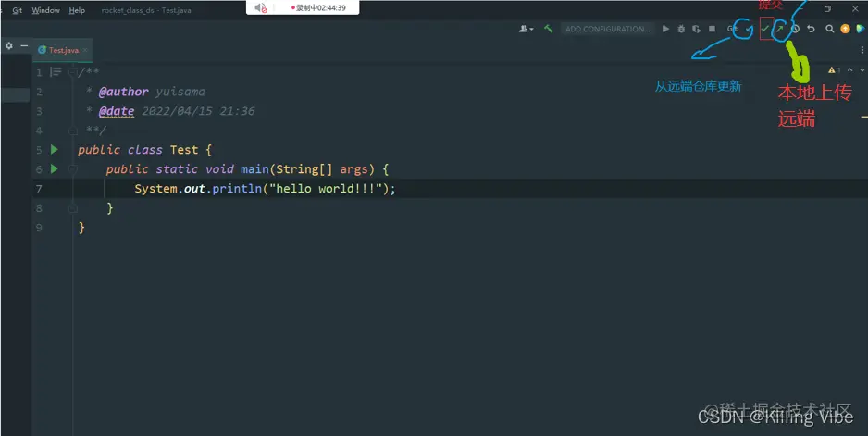868x436 pixels.
Task: Run main method from line 6 gutter arrow
Action: [55, 169]
